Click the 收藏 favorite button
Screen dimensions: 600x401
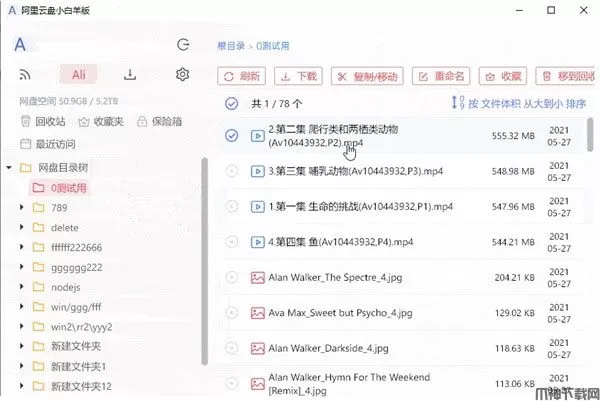pyautogui.click(x=503, y=77)
